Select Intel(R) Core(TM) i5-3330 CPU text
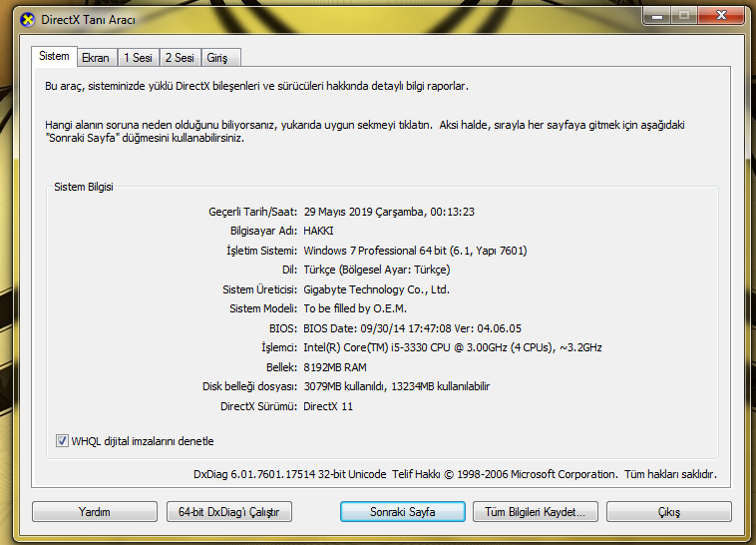The height and width of the screenshot is (545, 756). (x=377, y=347)
